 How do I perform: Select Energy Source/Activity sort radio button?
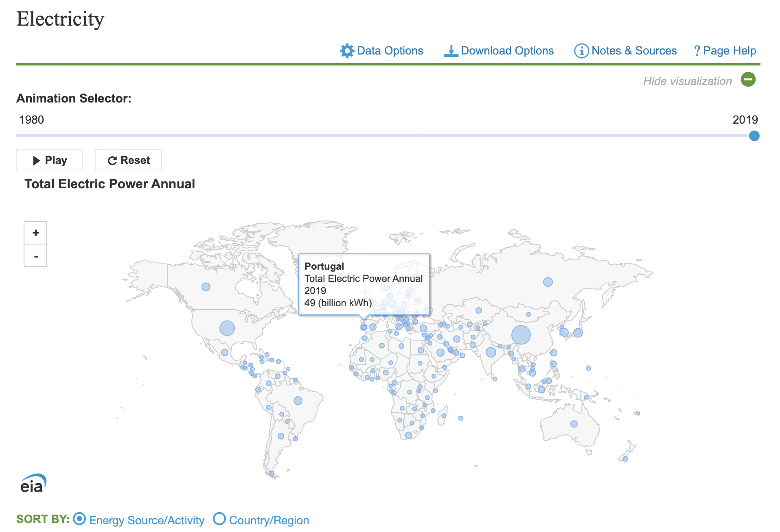(79, 519)
